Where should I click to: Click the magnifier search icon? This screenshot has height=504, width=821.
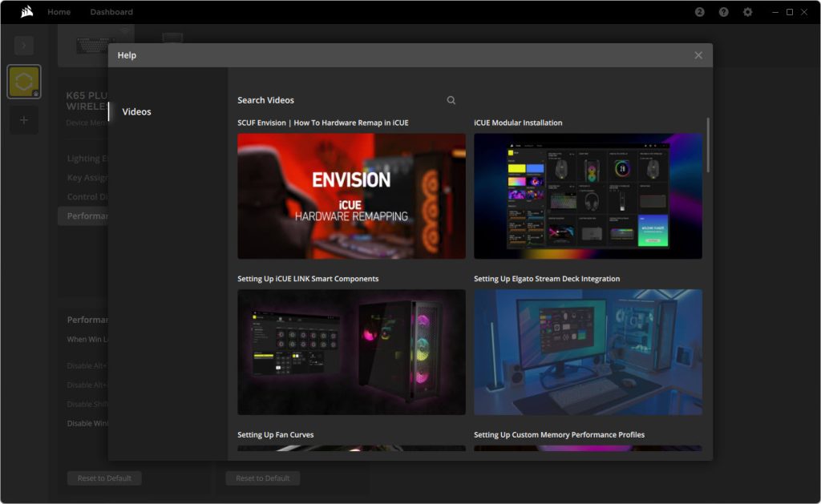[451, 100]
